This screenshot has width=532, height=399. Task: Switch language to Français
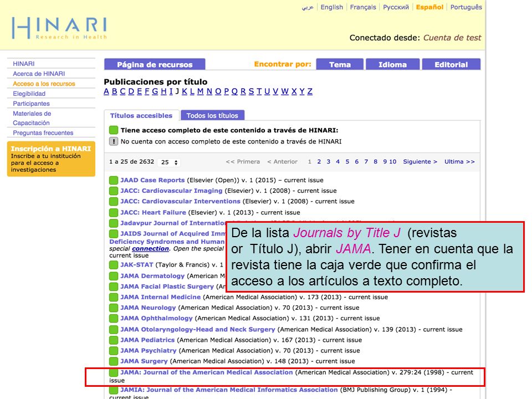[363, 7]
